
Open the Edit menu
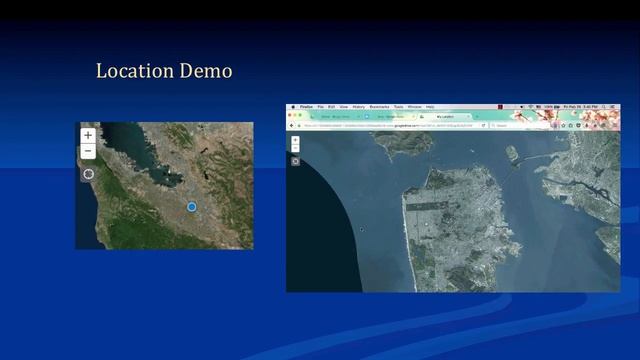[331, 107]
